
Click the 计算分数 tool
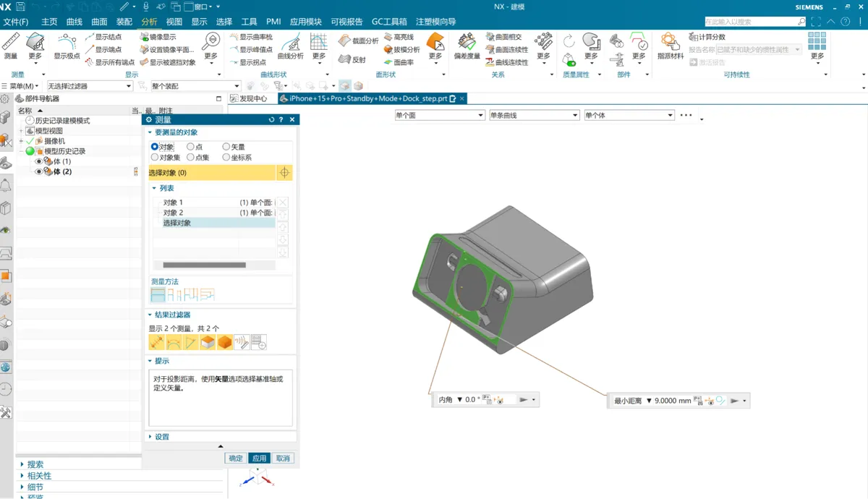pos(707,37)
